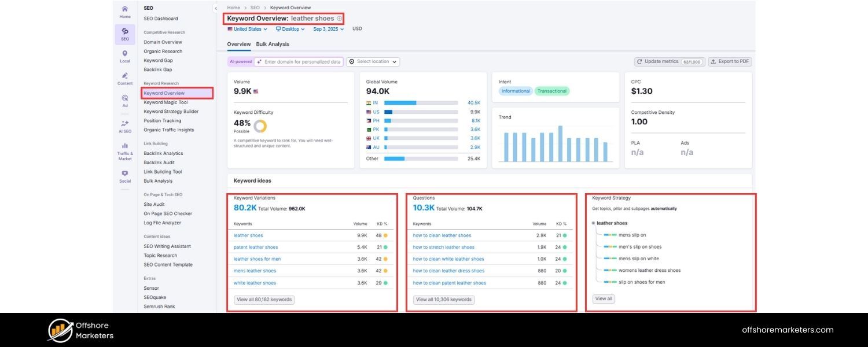Open the patent leather shoes keyword link
Viewport: 868px width, 347px height.
coord(256,248)
